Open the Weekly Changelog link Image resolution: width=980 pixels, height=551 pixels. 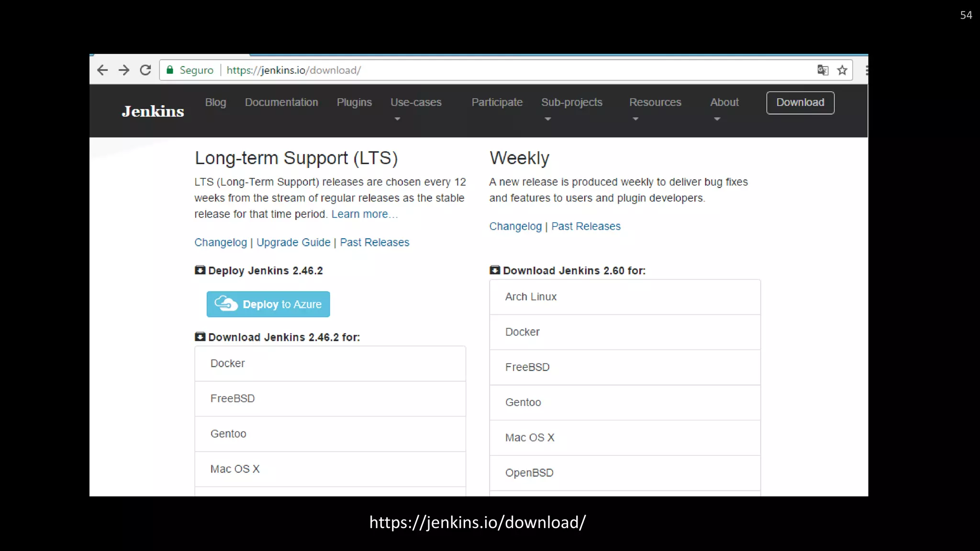[x=515, y=226]
